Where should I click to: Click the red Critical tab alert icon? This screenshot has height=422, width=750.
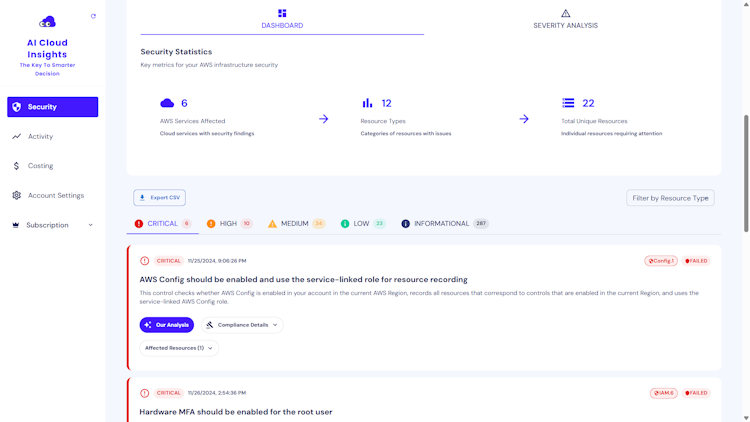pos(139,223)
